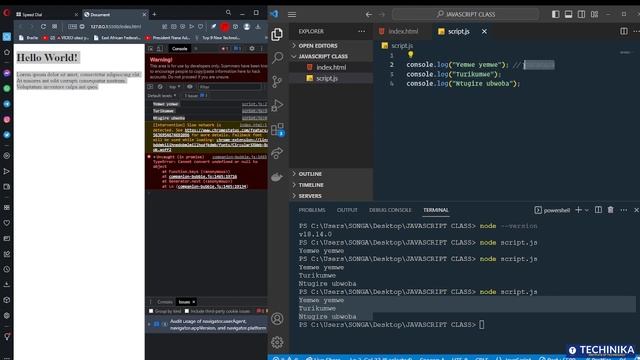The height and width of the screenshot is (360, 640).
Task: Switch to the drawer Console tab
Action: (165, 302)
